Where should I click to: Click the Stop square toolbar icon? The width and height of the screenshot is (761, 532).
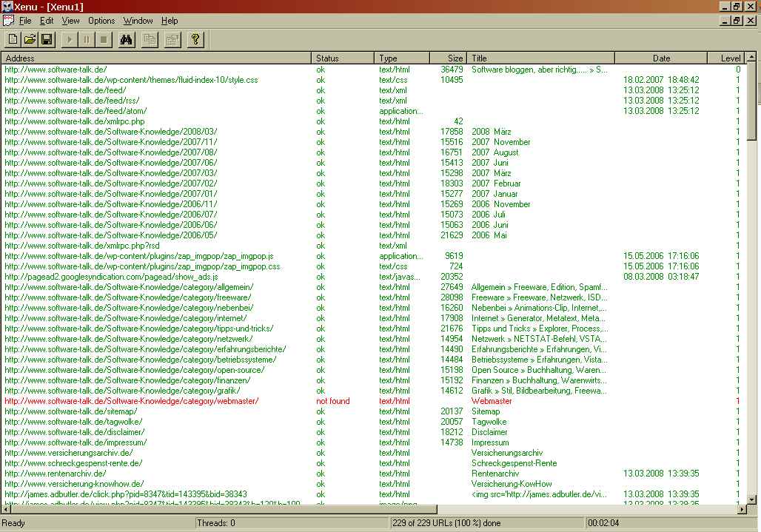click(x=104, y=40)
